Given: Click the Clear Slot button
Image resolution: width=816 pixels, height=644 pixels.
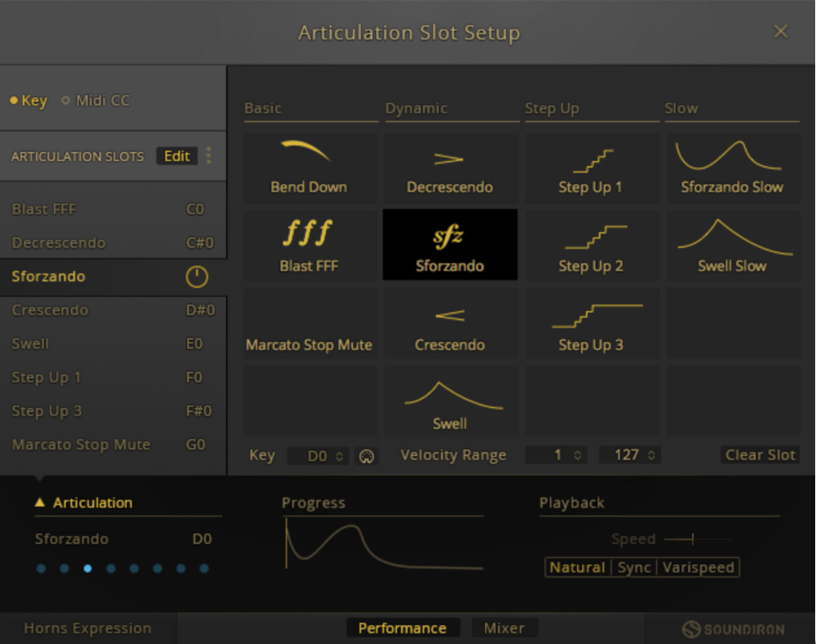Looking at the screenshot, I should click(x=761, y=455).
